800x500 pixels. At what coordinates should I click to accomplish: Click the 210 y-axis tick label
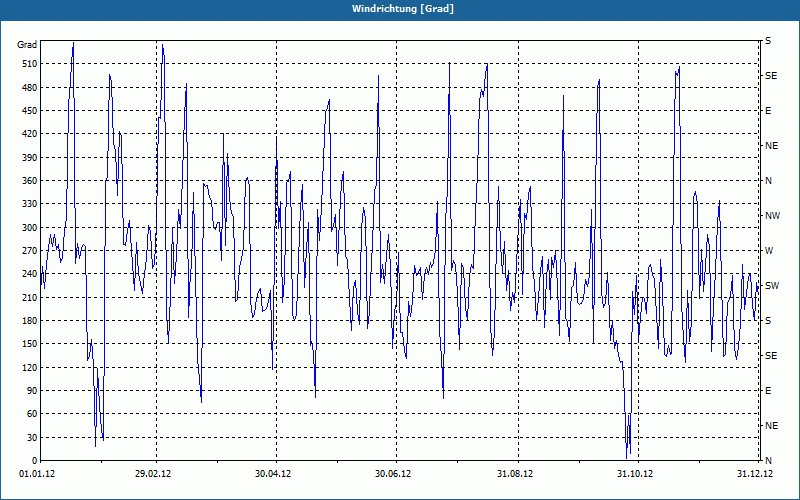click(29, 297)
